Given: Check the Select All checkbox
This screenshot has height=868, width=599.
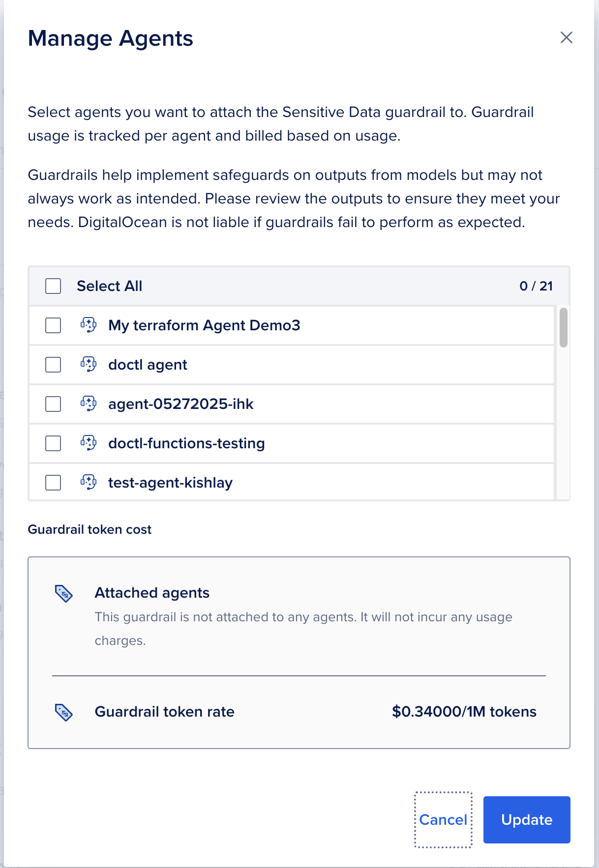Looking at the screenshot, I should point(53,286).
